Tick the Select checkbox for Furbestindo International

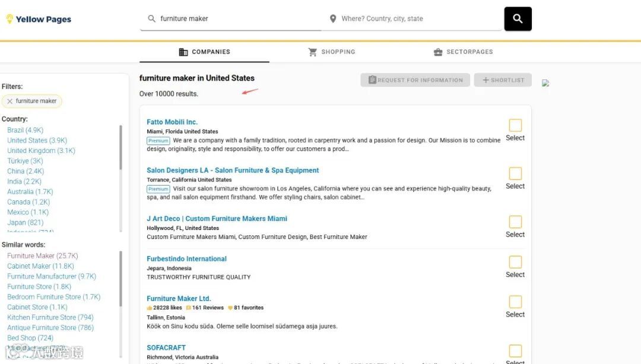coord(515,262)
